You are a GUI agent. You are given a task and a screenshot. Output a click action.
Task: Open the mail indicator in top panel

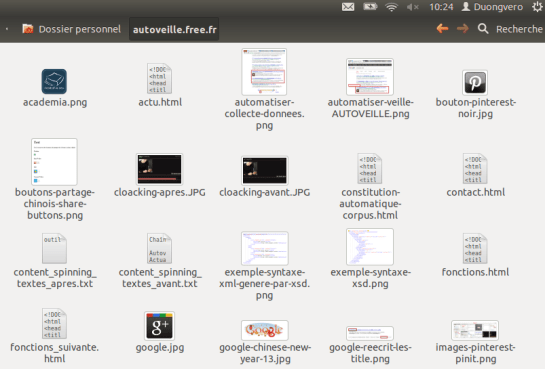348,7
